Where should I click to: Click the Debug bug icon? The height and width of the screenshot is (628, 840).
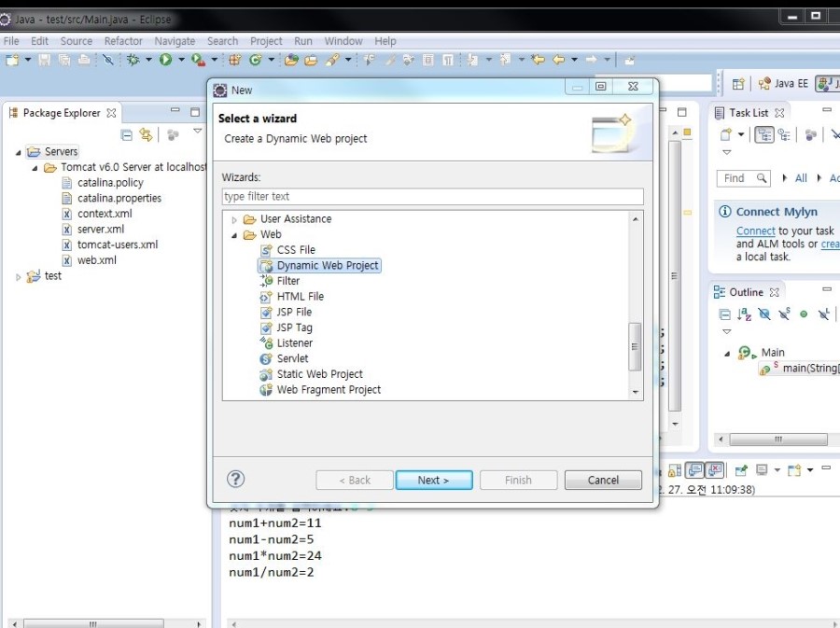click(x=133, y=60)
